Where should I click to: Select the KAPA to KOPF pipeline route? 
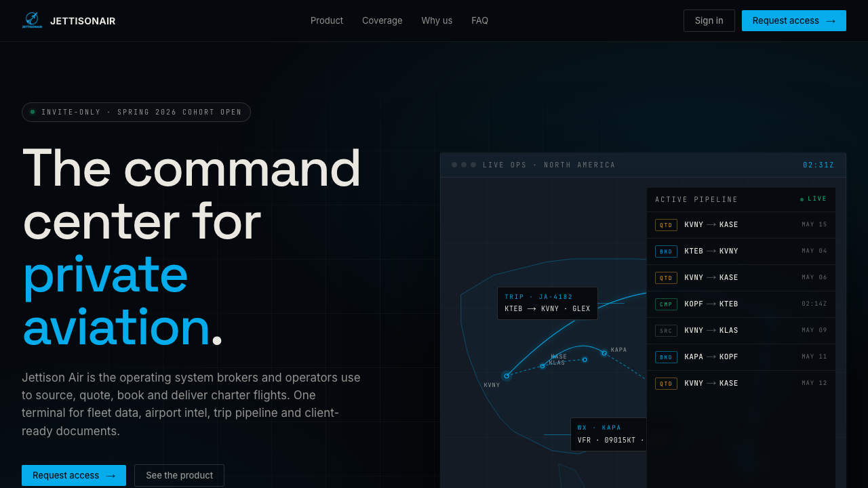711,357
